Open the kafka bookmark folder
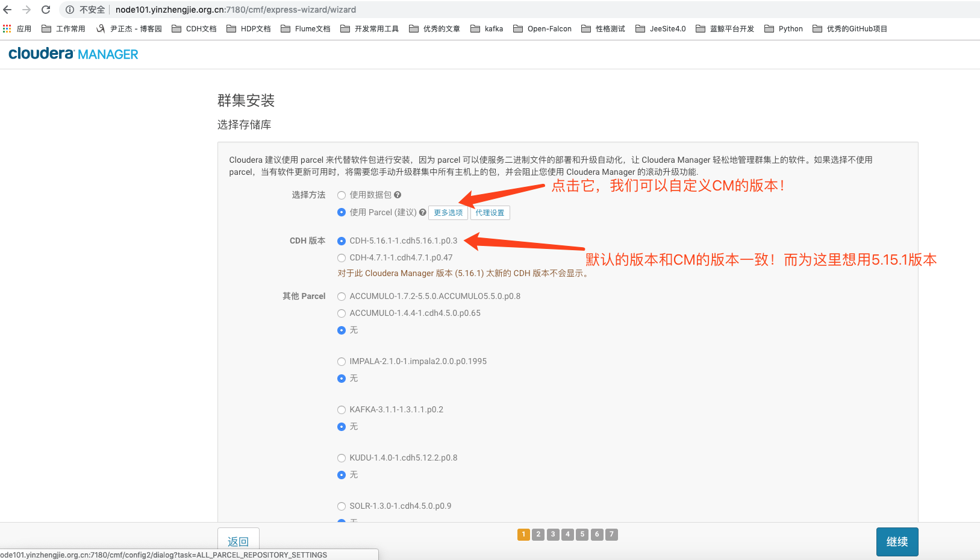The width and height of the screenshot is (980, 560). pos(487,28)
